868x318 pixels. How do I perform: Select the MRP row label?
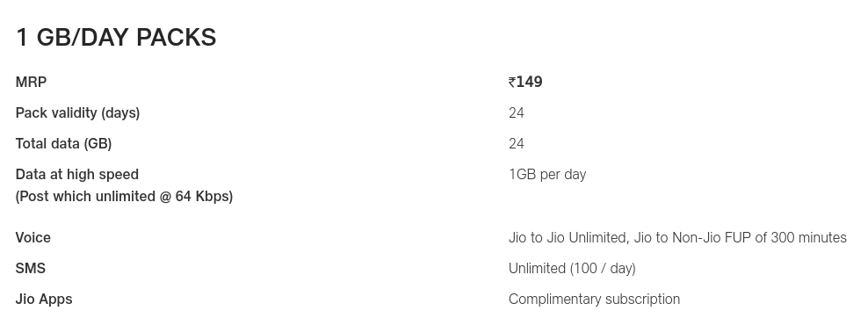(31, 82)
